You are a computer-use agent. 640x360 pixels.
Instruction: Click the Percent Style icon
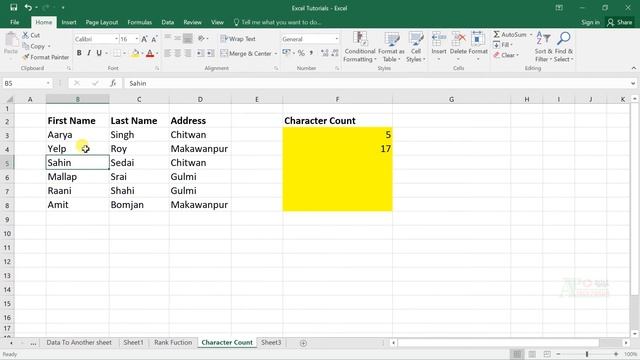point(301,53)
